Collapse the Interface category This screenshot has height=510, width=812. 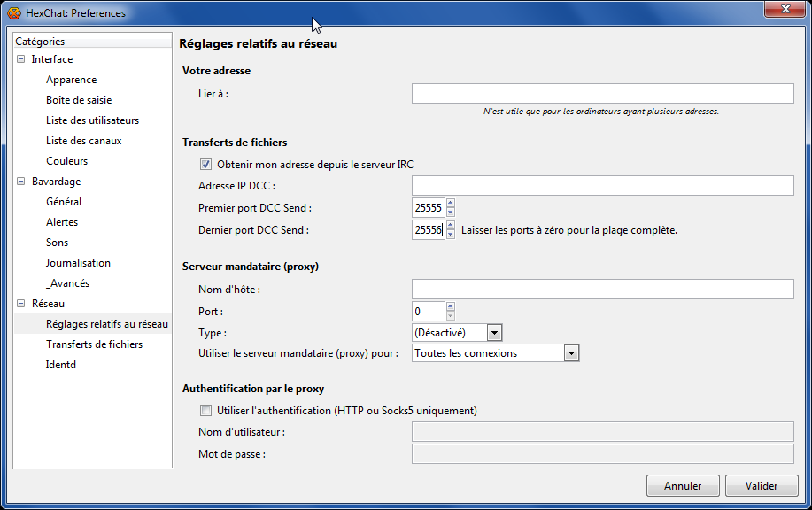pos(20,59)
